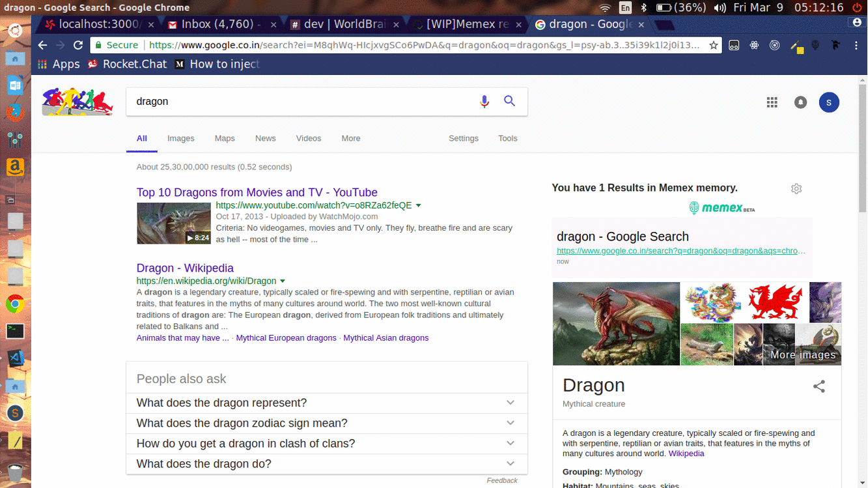Switch to the News results tab
Screen dimensions: 868x488
266,138
